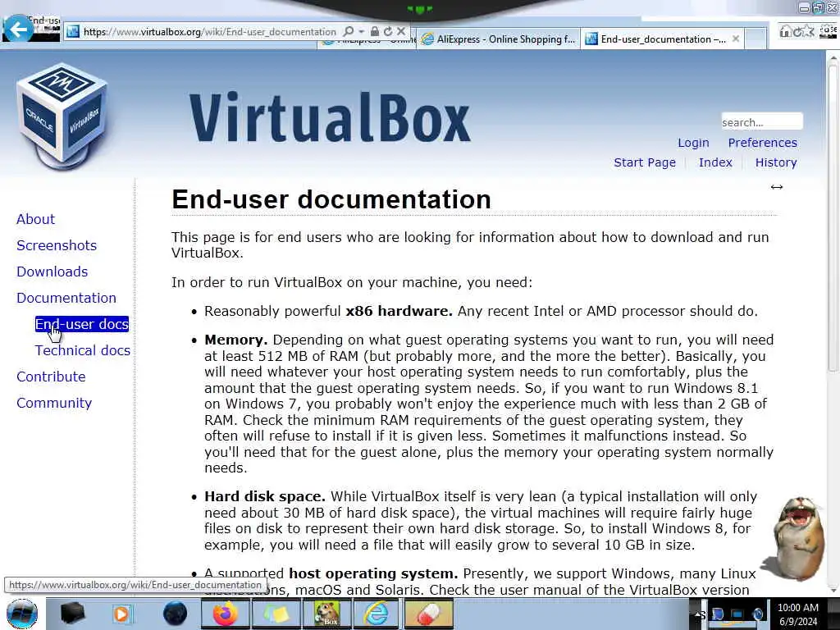Click the refresh icon in address bar
The height and width of the screenshot is (630, 840).
[388, 32]
